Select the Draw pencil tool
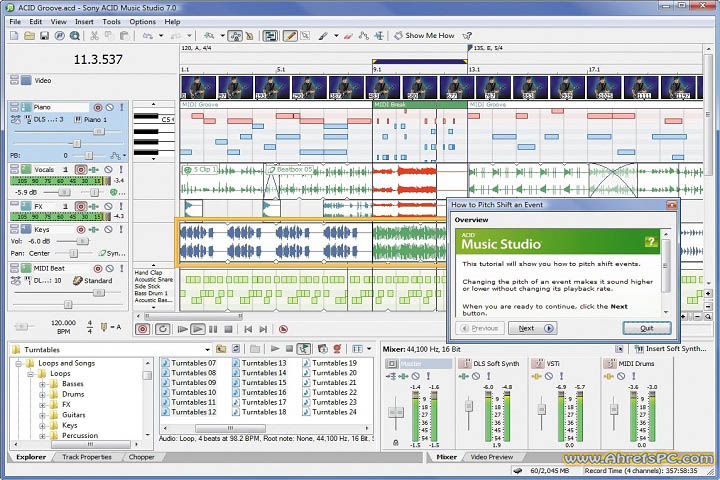This screenshot has width=720, height=480. [x=290, y=36]
